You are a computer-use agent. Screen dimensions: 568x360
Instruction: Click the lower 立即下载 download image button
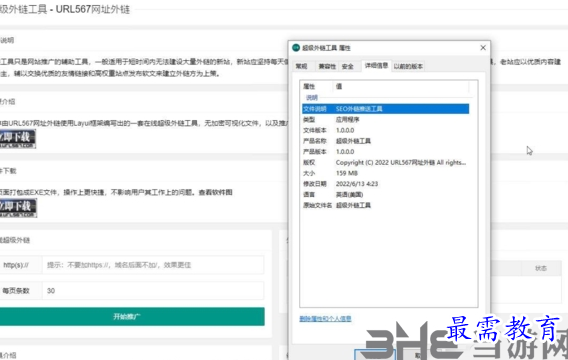(18, 208)
